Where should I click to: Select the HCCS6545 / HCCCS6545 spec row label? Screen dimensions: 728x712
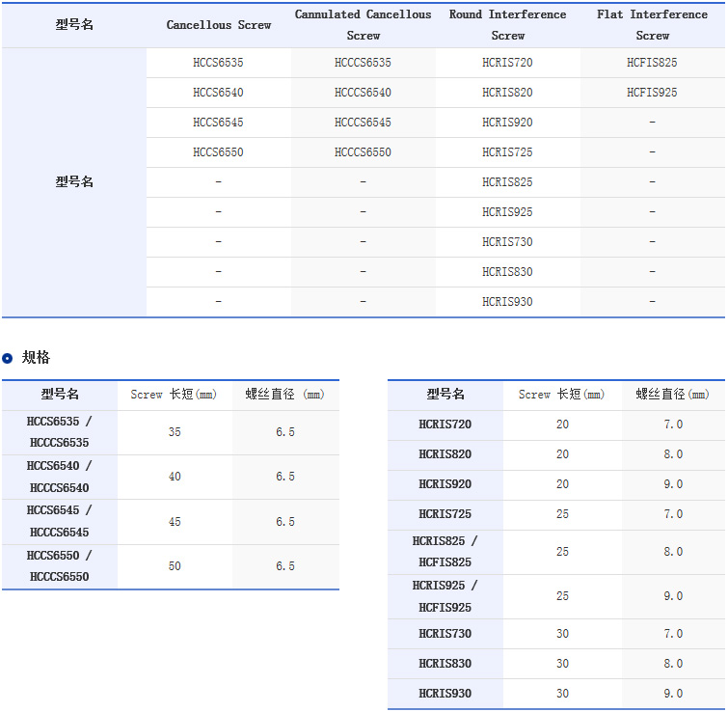click(60, 522)
